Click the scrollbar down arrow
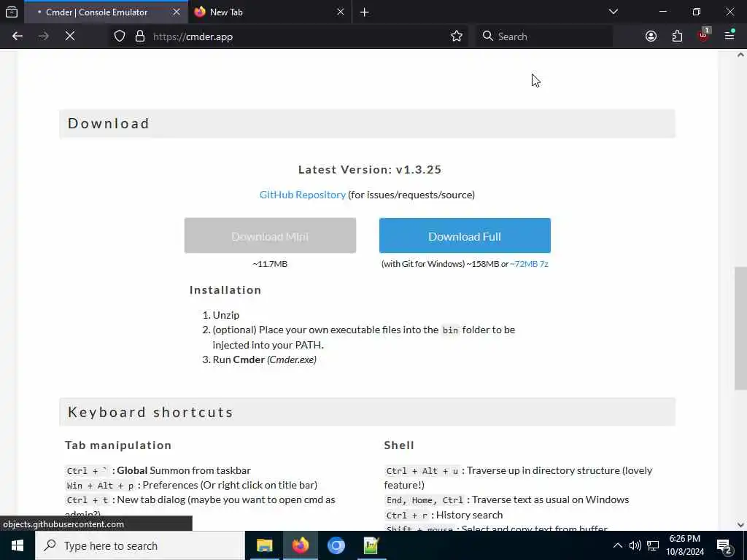The height and width of the screenshot is (560, 747). (x=740, y=525)
